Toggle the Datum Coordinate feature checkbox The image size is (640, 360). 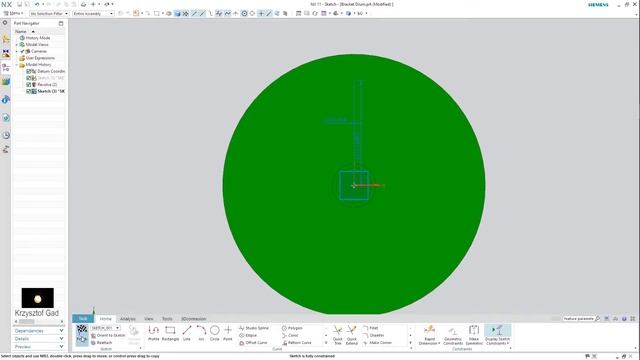tap(29, 71)
